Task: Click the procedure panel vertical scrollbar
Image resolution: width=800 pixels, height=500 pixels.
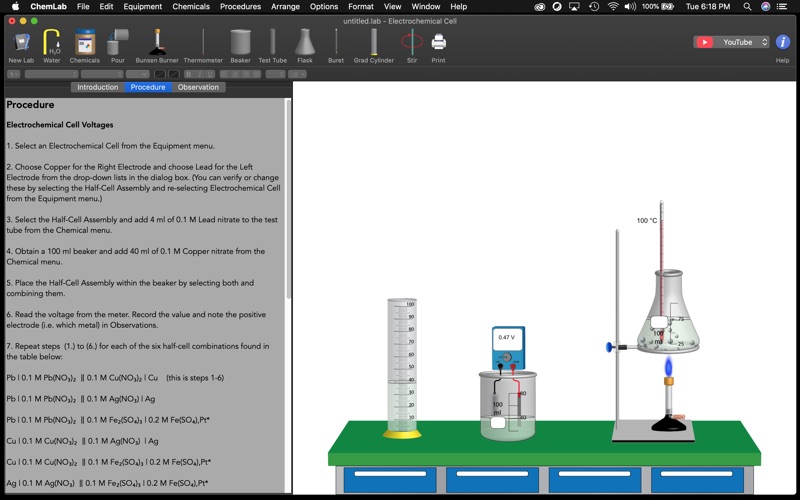Action: (x=288, y=199)
